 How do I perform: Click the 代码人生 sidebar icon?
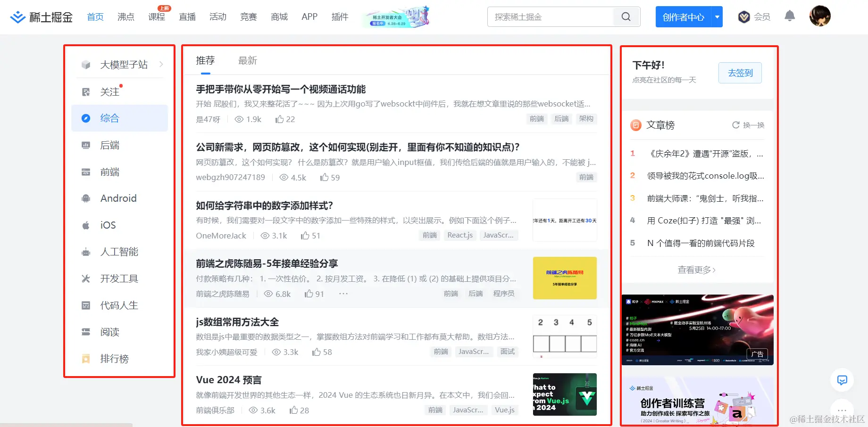point(86,305)
